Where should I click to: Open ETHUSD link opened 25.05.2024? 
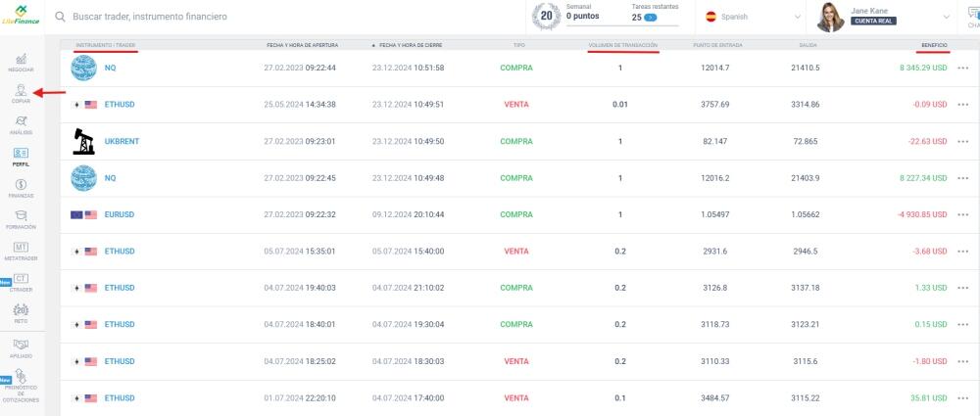(x=120, y=105)
